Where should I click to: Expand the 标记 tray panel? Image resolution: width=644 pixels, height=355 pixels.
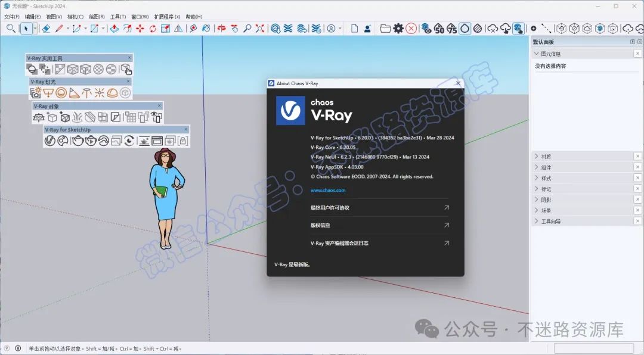(x=537, y=189)
